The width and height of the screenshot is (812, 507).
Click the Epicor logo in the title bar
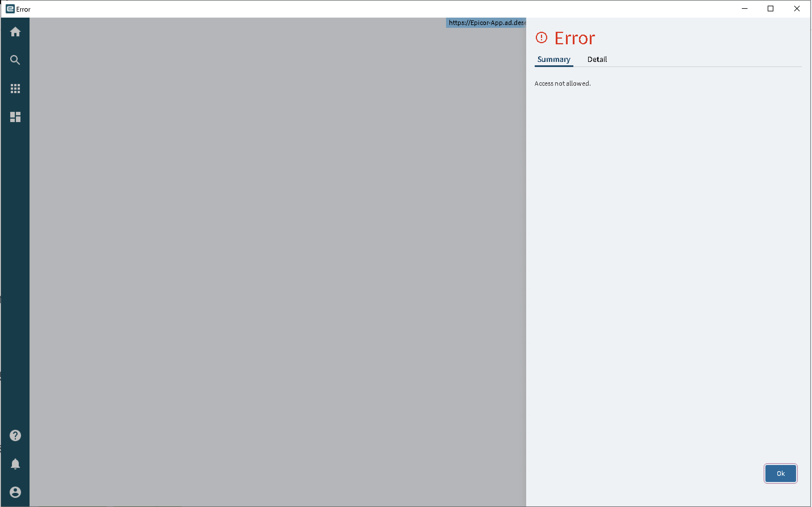pyautogui.click(x=9, y=9)
